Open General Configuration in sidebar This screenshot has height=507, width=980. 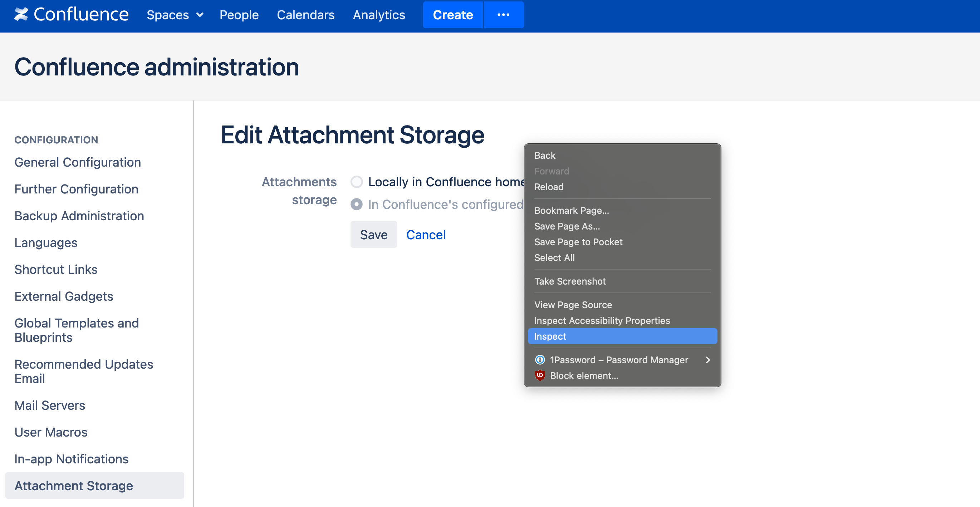pos(78,162)
